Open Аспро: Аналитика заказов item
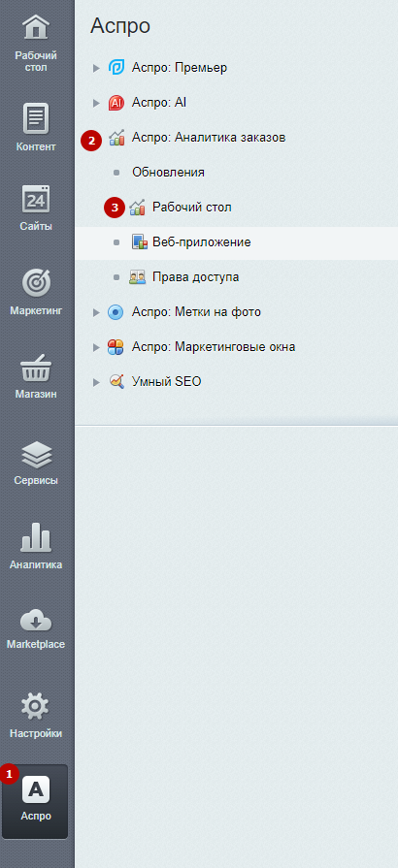Viewport: 398px width, 868px height. 209,138
